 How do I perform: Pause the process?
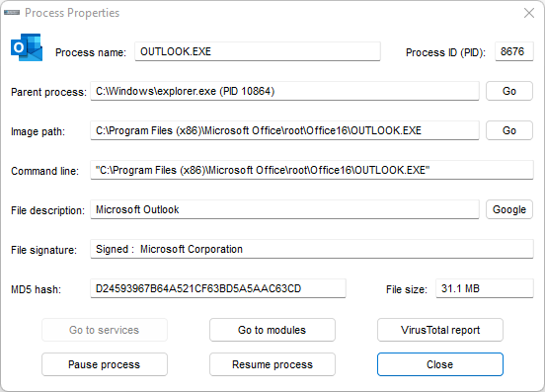pos(105,364)
